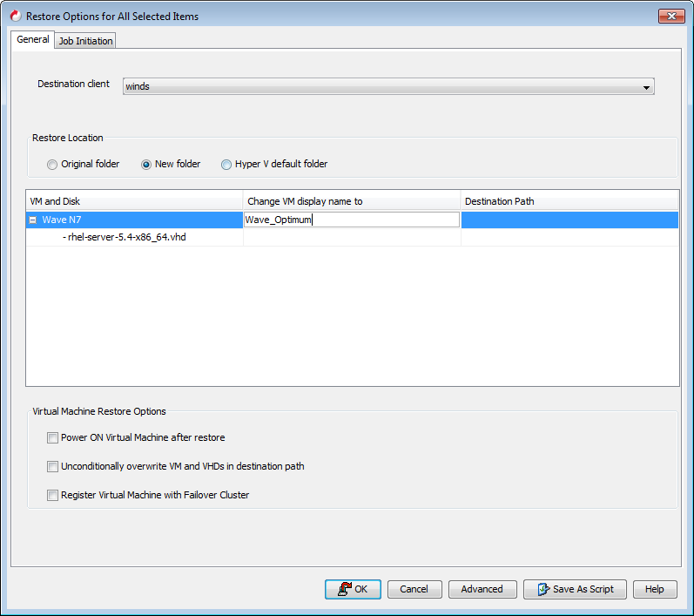This screenshot has height=616, width=694.
Task: Click the Destination Path column header
Action: 500,201
